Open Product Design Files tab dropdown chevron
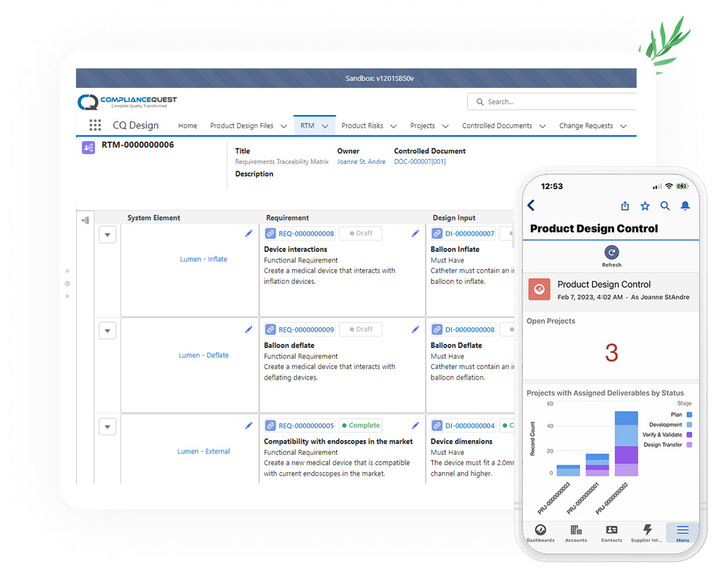This screenshot has width=714, height=588. [x=284, y=126]
